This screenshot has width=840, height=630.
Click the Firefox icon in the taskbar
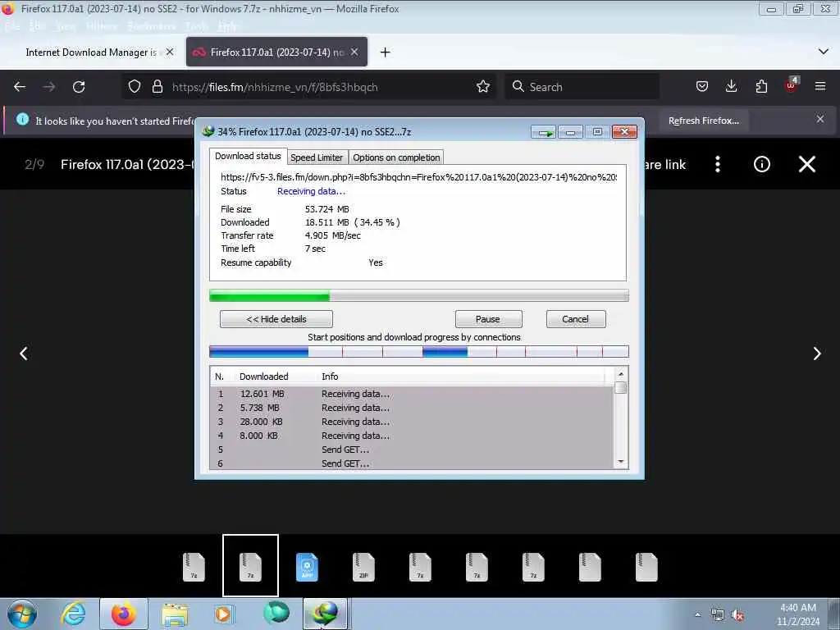[x=124, y=614]
